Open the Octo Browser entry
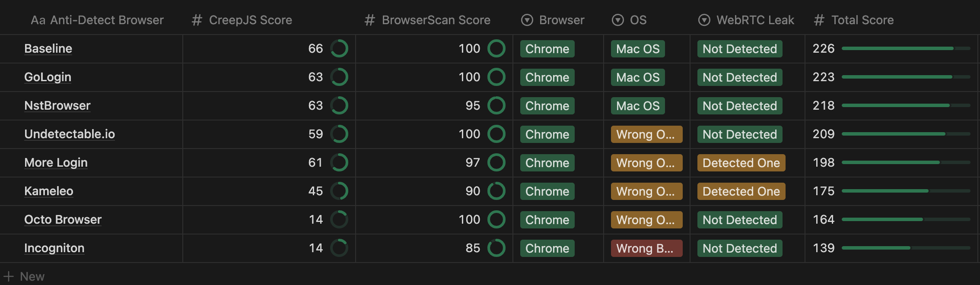 pyautogui.click(x=63, y=219)
